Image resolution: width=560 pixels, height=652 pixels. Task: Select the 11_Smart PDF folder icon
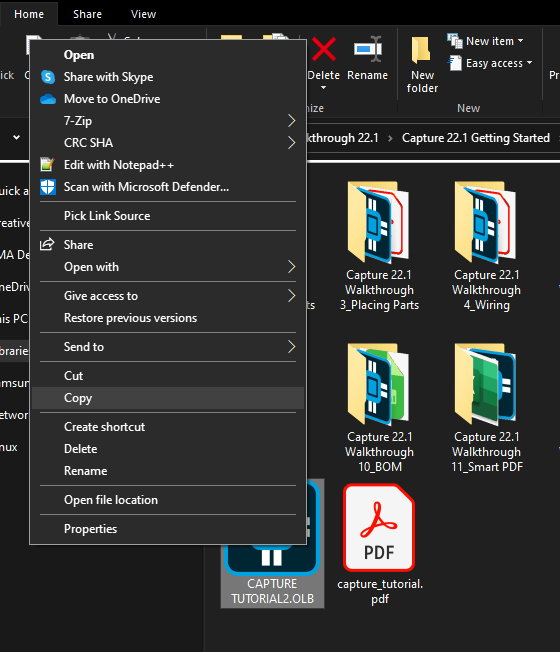(485, 384)
